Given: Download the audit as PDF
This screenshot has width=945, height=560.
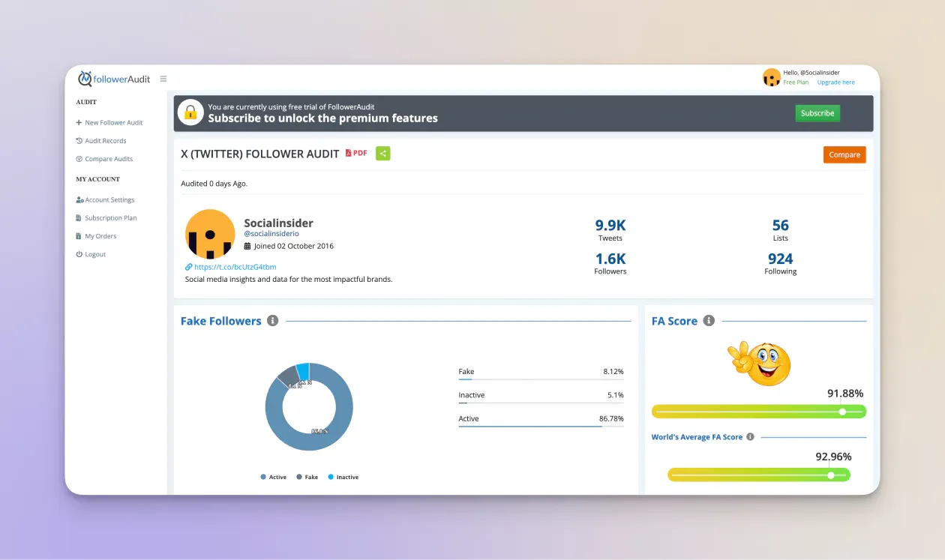Looking at the screenshot, I should (x=356, y=153).
